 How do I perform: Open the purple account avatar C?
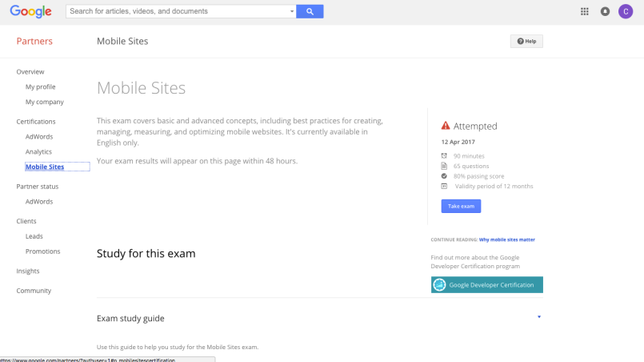(x=626, y=11)
